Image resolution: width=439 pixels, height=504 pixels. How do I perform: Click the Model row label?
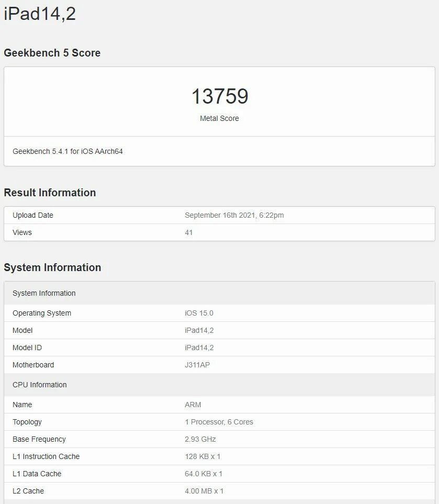point(22,330)
